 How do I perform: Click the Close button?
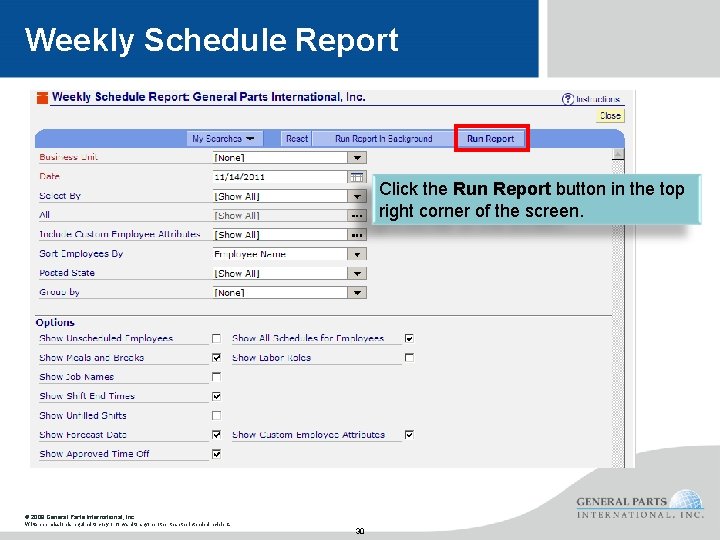click(610, 116)
